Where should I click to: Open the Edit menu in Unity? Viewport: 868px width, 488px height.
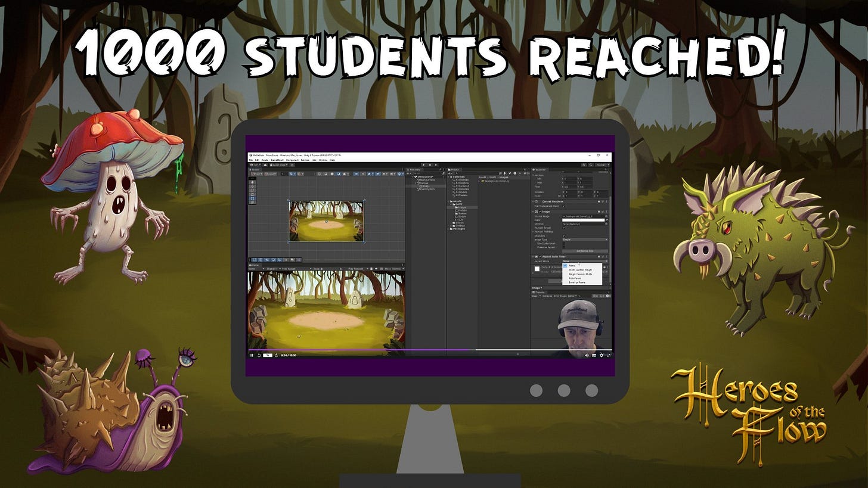(257, 160)
